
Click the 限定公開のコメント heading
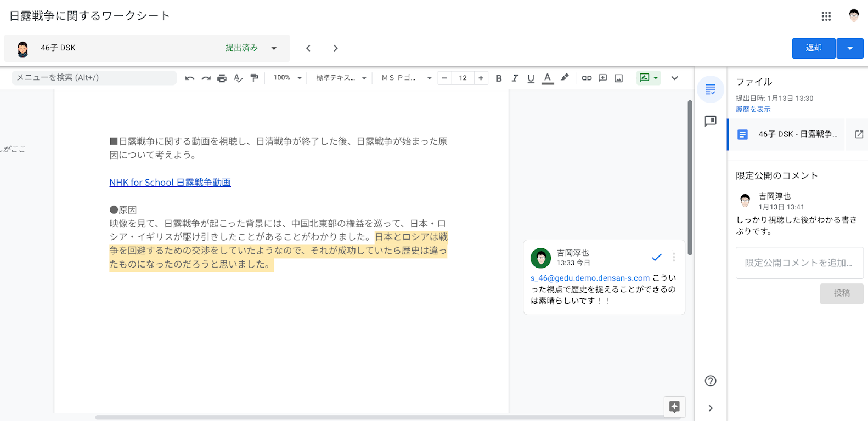[776, 175]
